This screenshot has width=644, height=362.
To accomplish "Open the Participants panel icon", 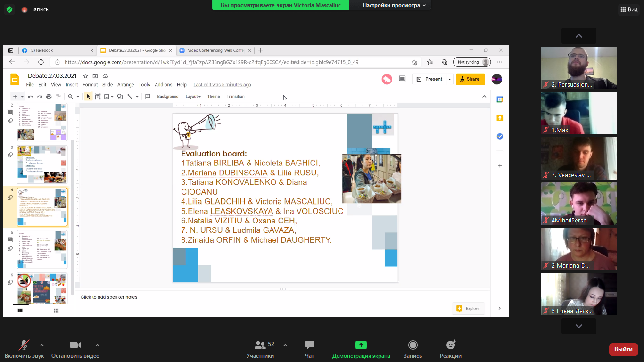I will tap(260, 345).
